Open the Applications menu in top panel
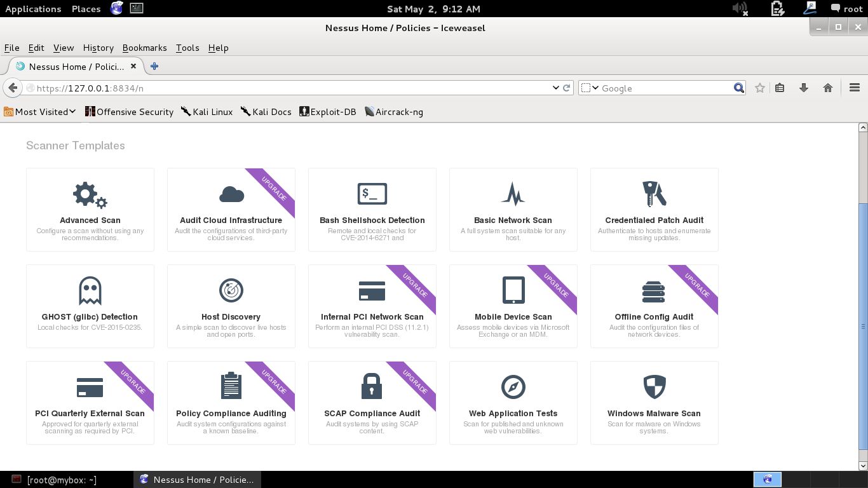868x488 pixels. (x=33, y=9)
